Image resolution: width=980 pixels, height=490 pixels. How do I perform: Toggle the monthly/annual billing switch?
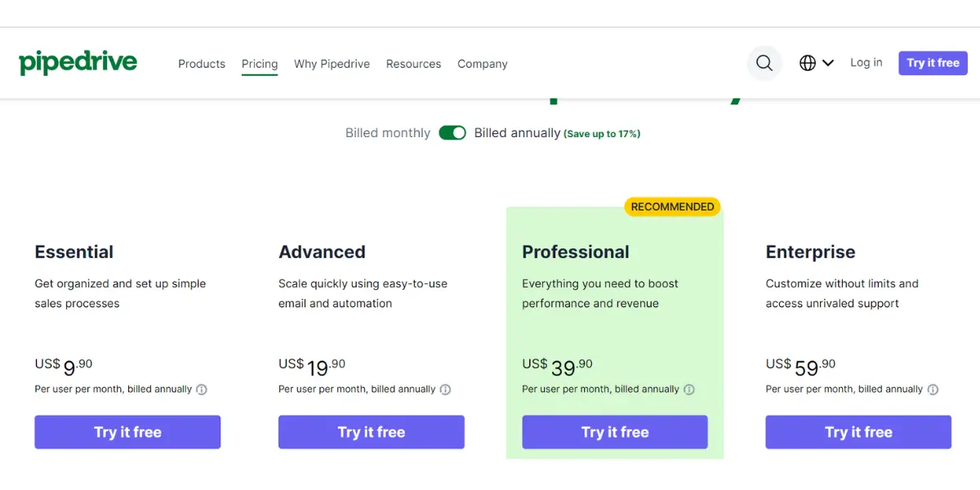tap(452, 133)
